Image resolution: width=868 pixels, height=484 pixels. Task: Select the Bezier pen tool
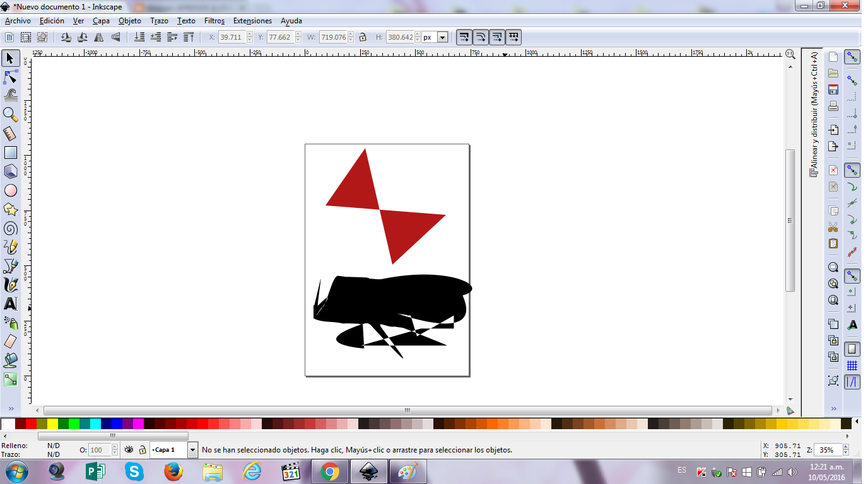[10, 265]
